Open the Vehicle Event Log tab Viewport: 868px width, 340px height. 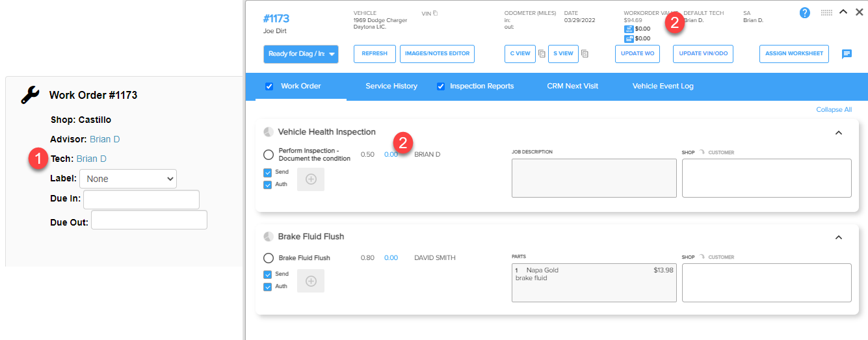[x=663, y=86]
